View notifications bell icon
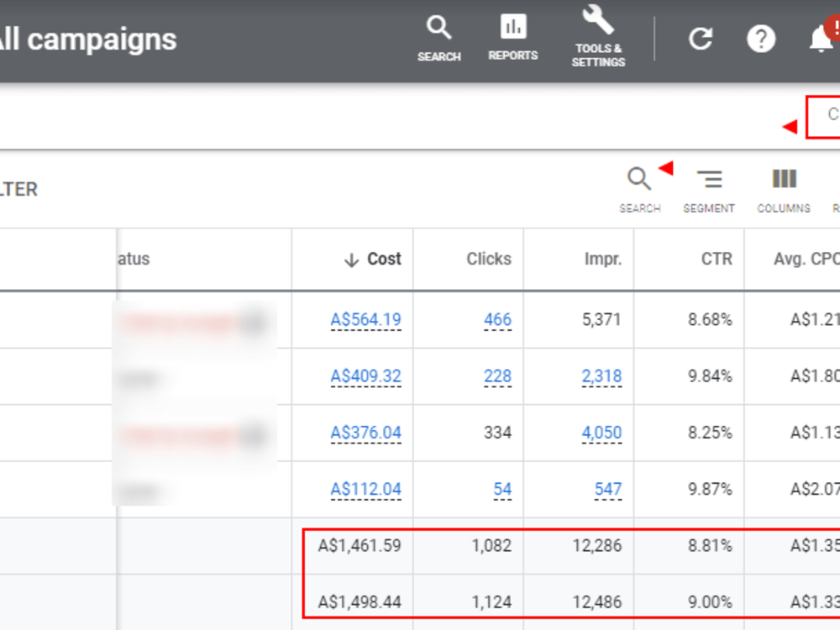Screen dimensions: 840x630 (x=822, y=39)
